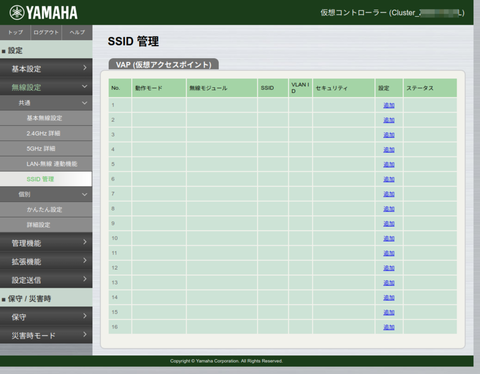Expand the 拡張機能 menu

(x=46, y=261)
